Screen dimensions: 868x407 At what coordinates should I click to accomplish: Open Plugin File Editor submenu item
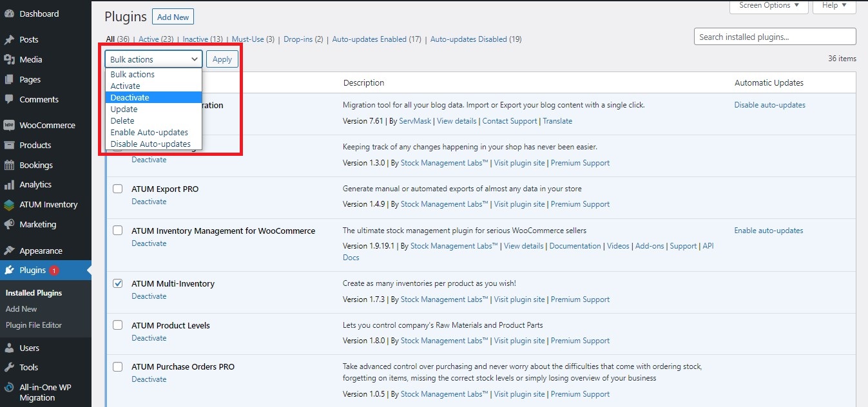point(34,325)
